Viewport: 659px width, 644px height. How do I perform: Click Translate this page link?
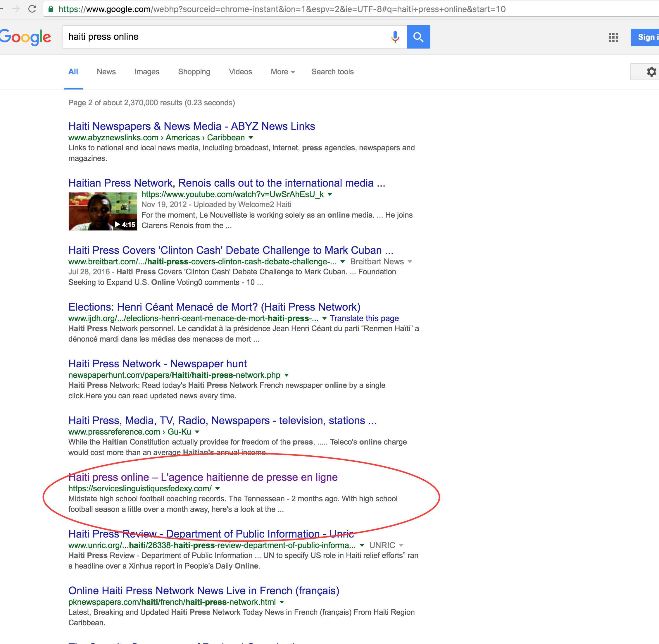364,318
